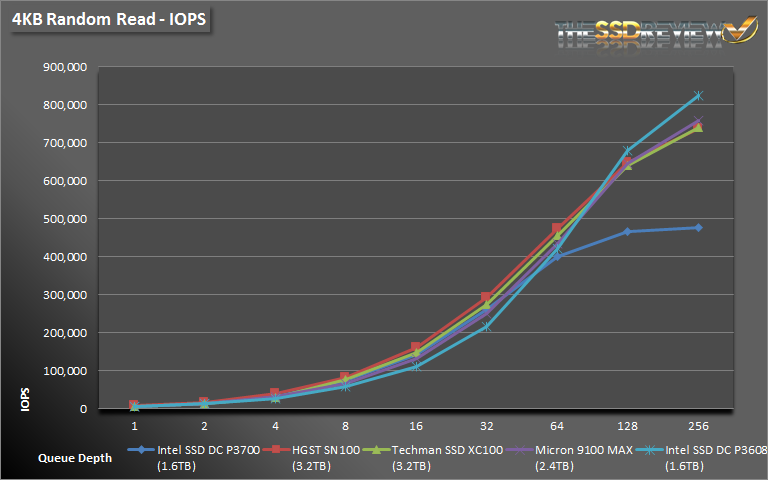The image size is (768, 480).
Task: Click the Intel SSD DC P3700 legend marker
Action: coord(141,449)
